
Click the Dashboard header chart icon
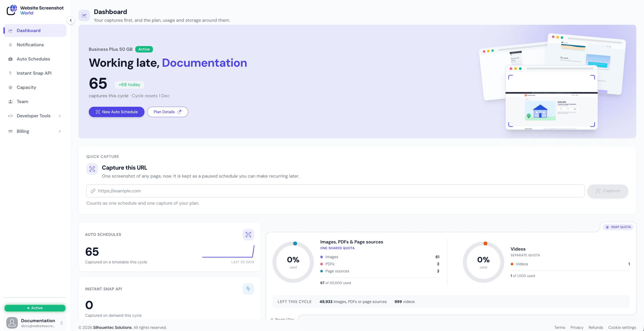pos(84,15)
